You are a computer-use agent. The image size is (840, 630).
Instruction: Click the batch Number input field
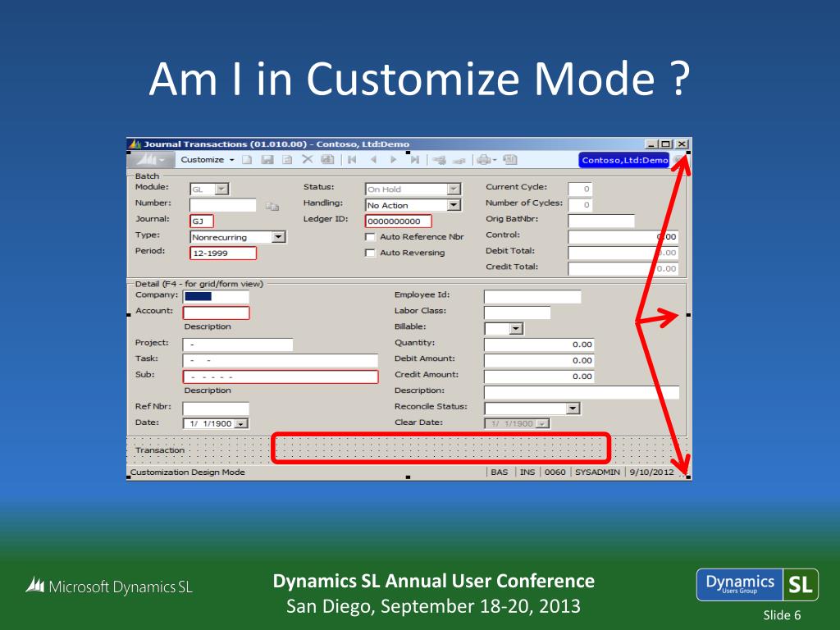(x=223, y=205)
